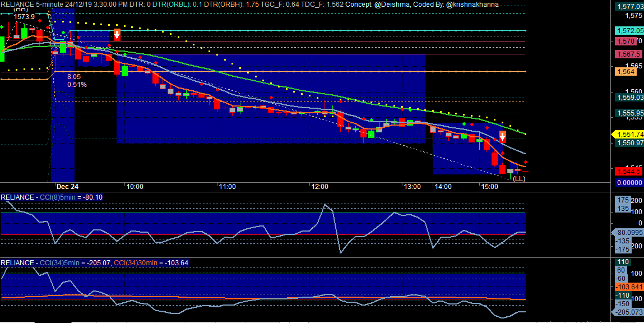Click the 110 level in CCI(34) pane
644x323 pixels.
pyautogui.click(x=624, y=262)
